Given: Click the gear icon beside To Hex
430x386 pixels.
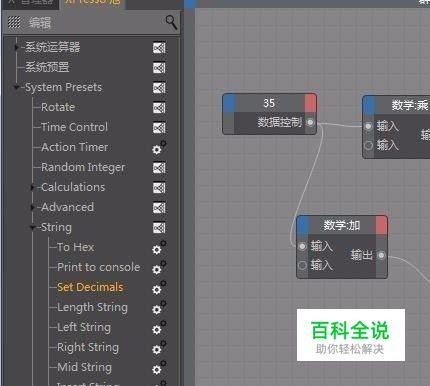Looking at the screenshot, I should pyautogui.click(x=159, y=248).
